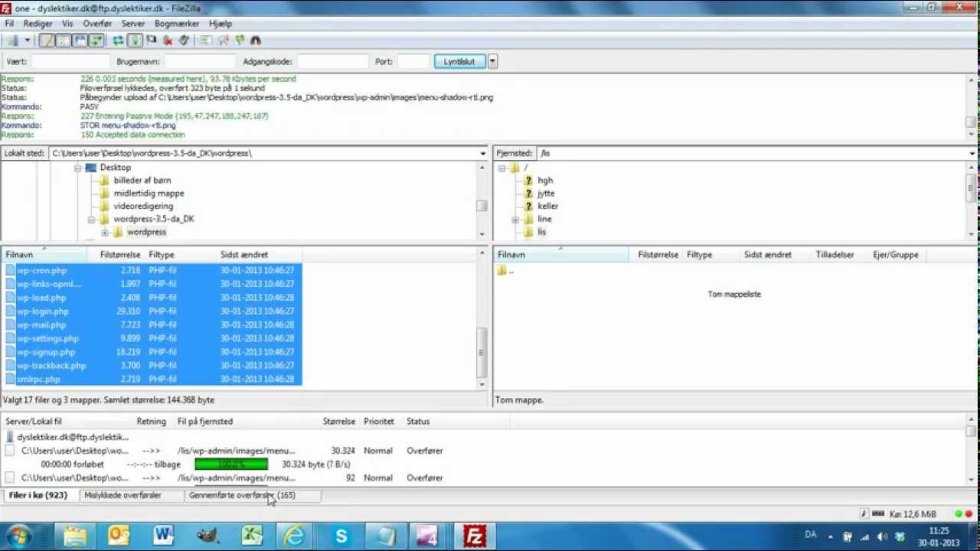Toggle the remote directory tree view
This screenshot has height=551, width=980.
pos(80,41)
